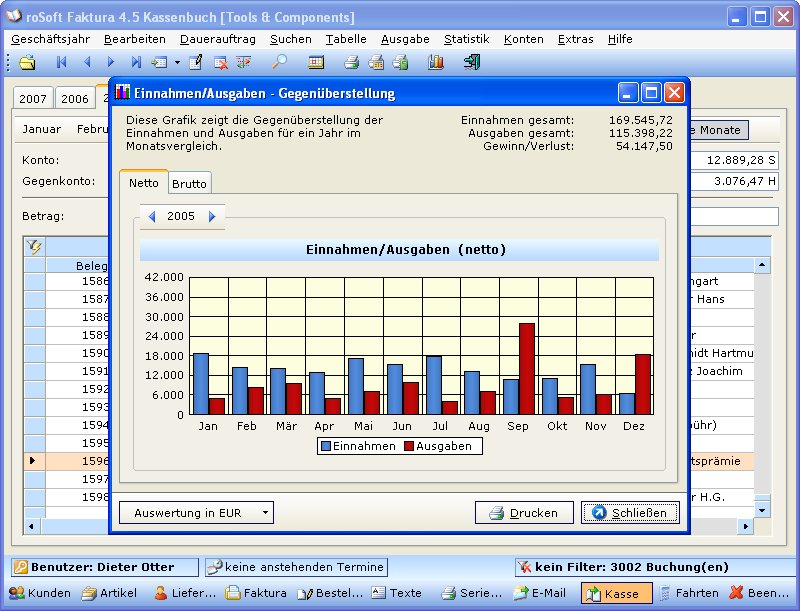
Task: Open the E-Mail module in bottom bar
Action: 540,593
